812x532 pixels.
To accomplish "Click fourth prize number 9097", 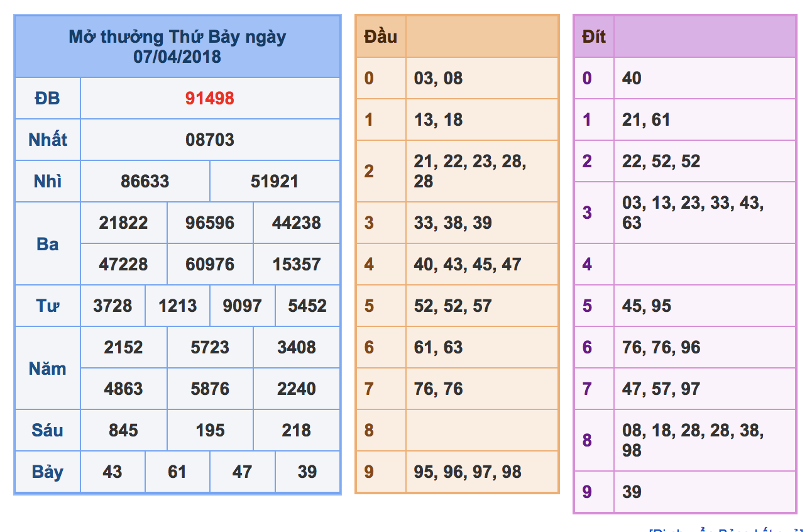I will (242, 306).
